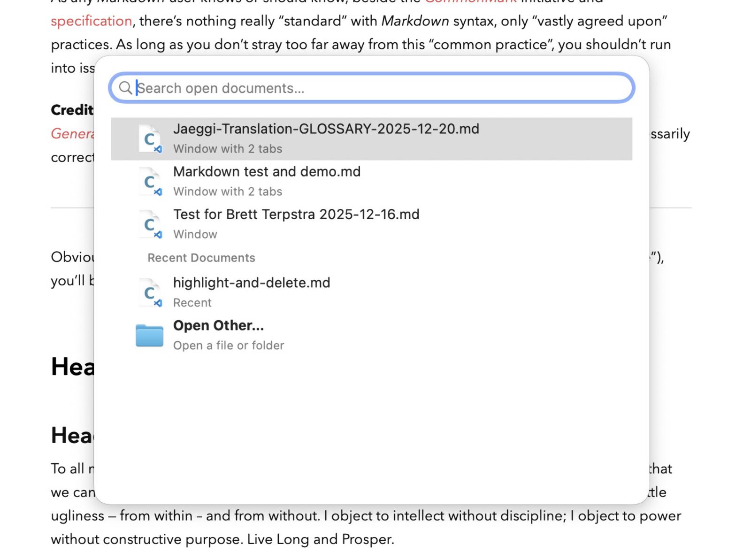Click "Window" label under Test for Brett Terpstra
Image resolution: width=751 pixels, height=560 pixels.
coord(195,234)
